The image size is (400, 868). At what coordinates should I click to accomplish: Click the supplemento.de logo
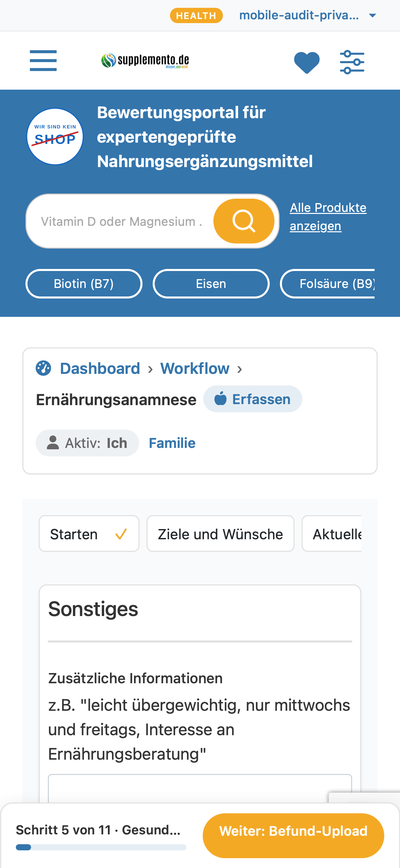145,61
